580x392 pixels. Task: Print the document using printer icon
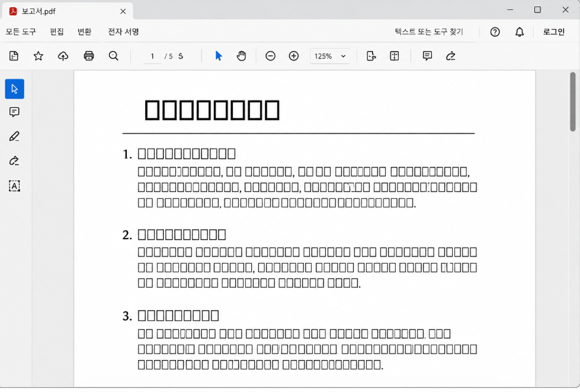[x=89, y=56]
